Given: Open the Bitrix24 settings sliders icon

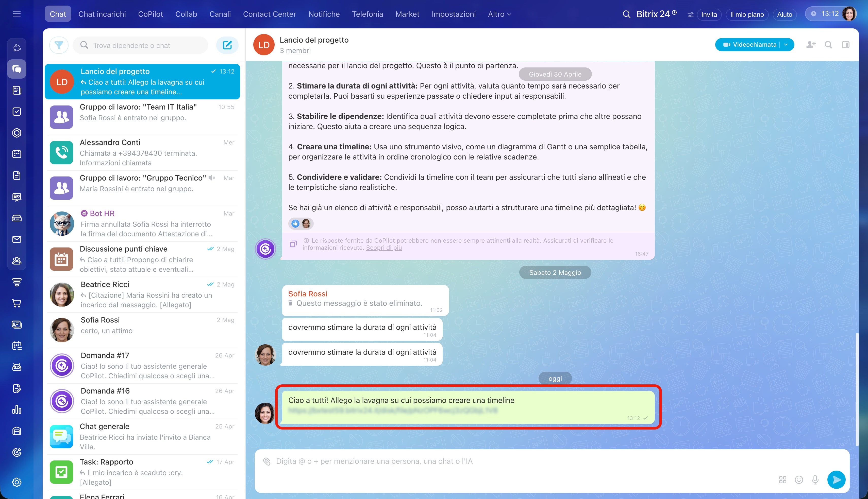Looking at the screenshot, I should click(690, 14).
